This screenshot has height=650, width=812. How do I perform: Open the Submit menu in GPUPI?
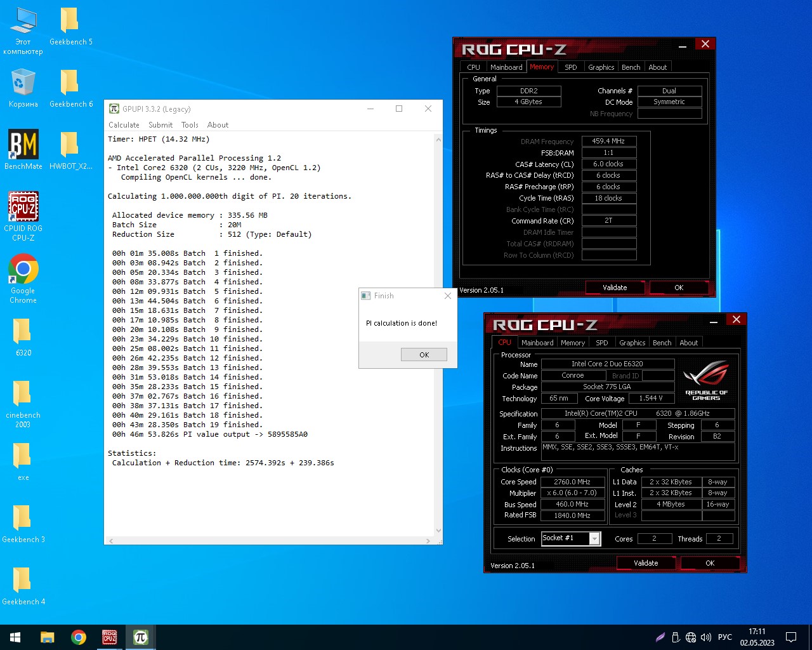[x=160, y=125]
